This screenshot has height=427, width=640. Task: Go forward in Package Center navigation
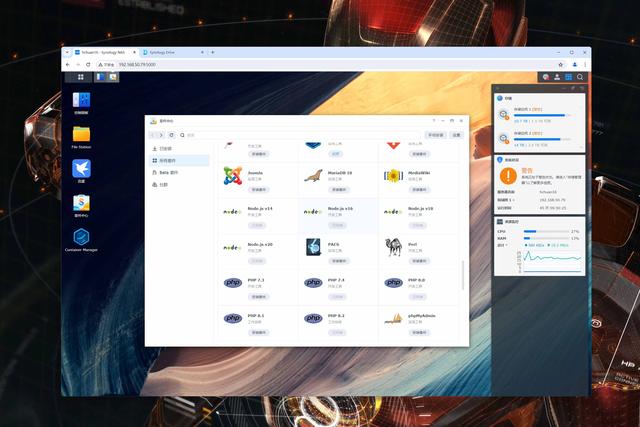161,135
